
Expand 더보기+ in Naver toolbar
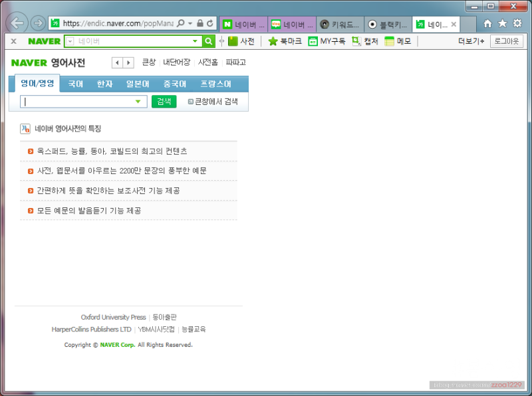click(x=471, y=41)
